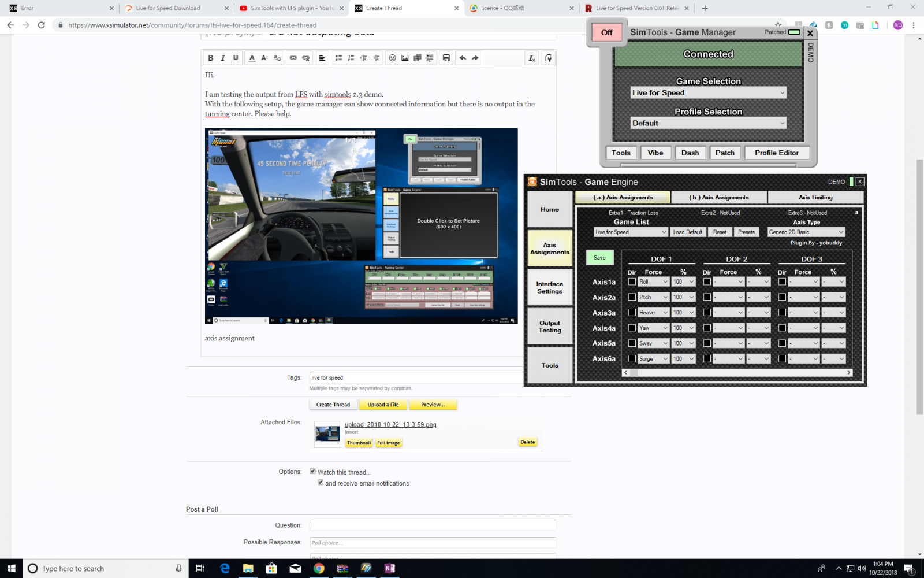Redo the last edit in editor
The image size is (924, 578).
tap(475, 58)
